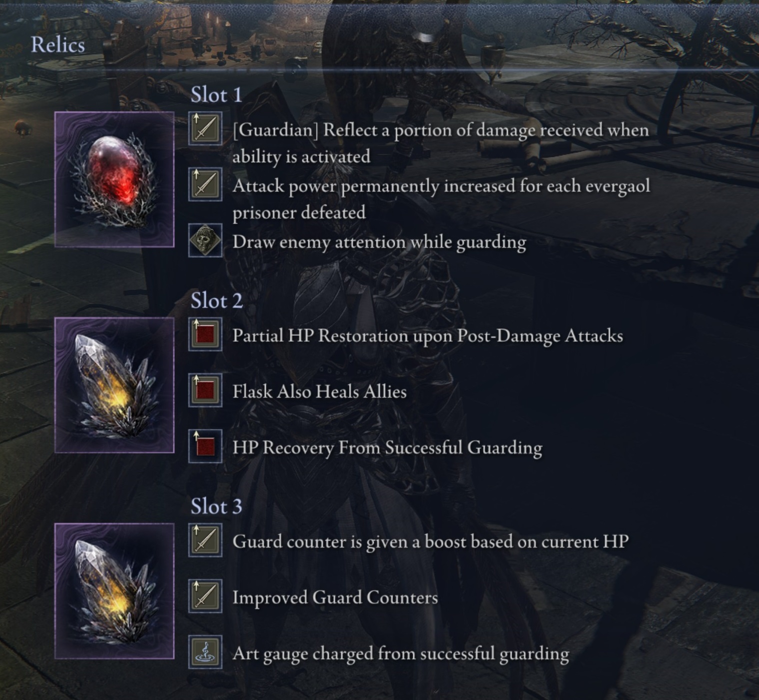759x700 pixels.
Task: Select the skull icon for Draw enemy attention
Action: [205, 241]
